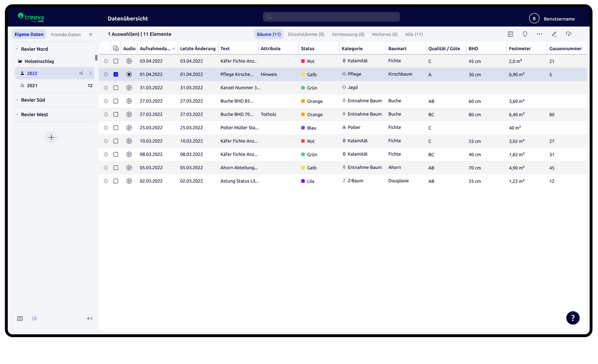Image resolution: width=598 pixels, height=364 pixels.
Task: Toggle the select-all checkbox in table header
Action: tap(116, 48)
